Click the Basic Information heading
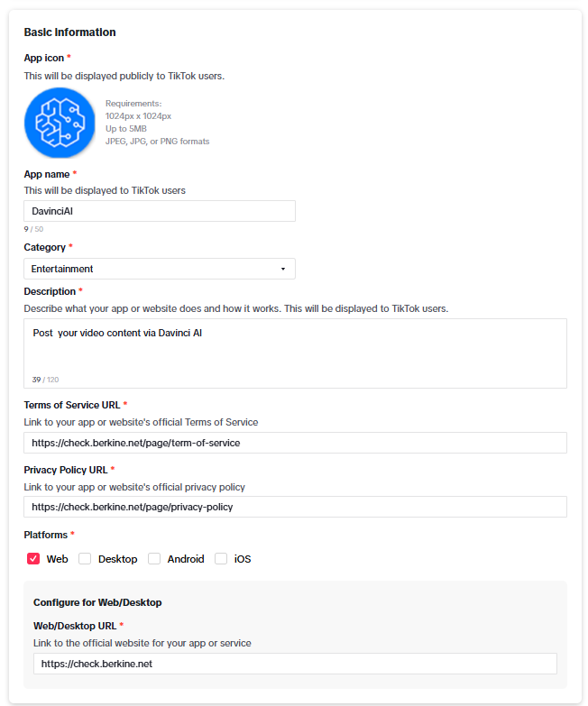The width and height of the screenshot is (588, 706). point(69,32)
